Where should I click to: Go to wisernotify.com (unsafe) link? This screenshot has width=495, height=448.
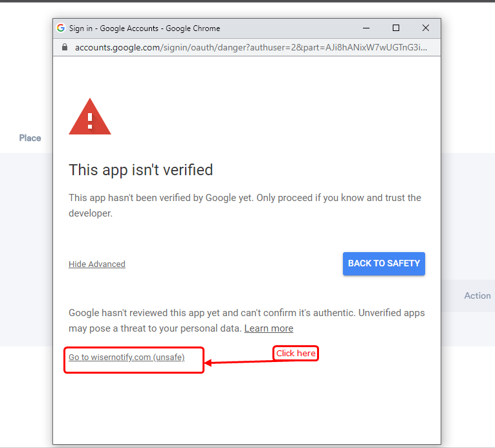(127, 357)
